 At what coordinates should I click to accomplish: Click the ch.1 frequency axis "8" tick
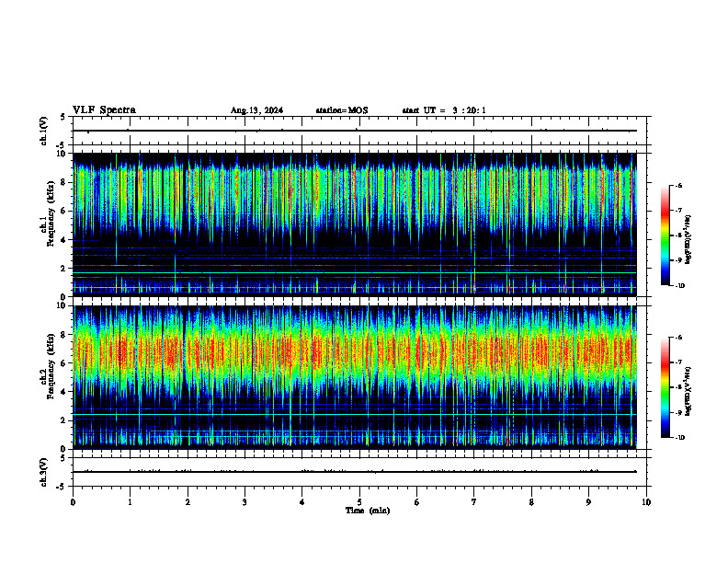[x=64, y=182]
